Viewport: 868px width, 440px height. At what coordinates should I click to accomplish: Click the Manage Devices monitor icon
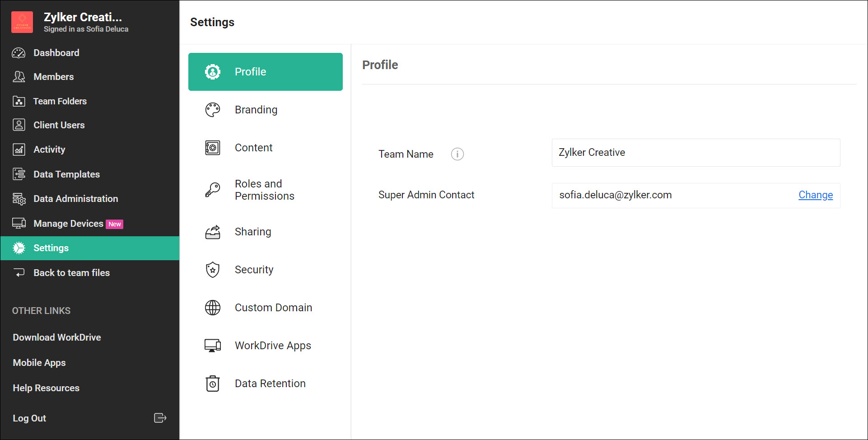[19, 223]
